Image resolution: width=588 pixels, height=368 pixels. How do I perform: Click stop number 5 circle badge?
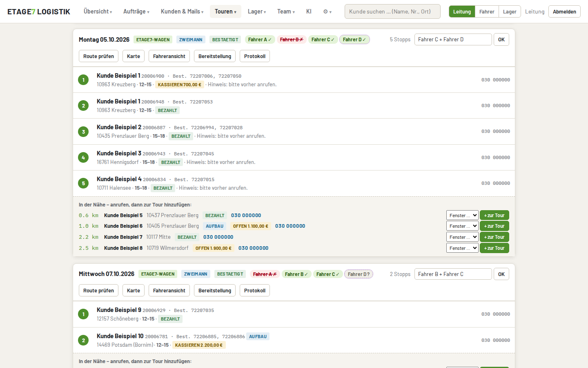[83, 183]
